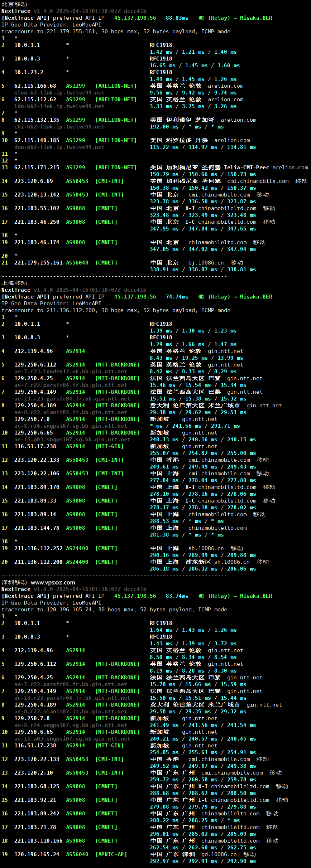Click the [APNIC-AP] network label
This screenshot has height=868, width=311.
pyautogui.click(x=111, y=854)
